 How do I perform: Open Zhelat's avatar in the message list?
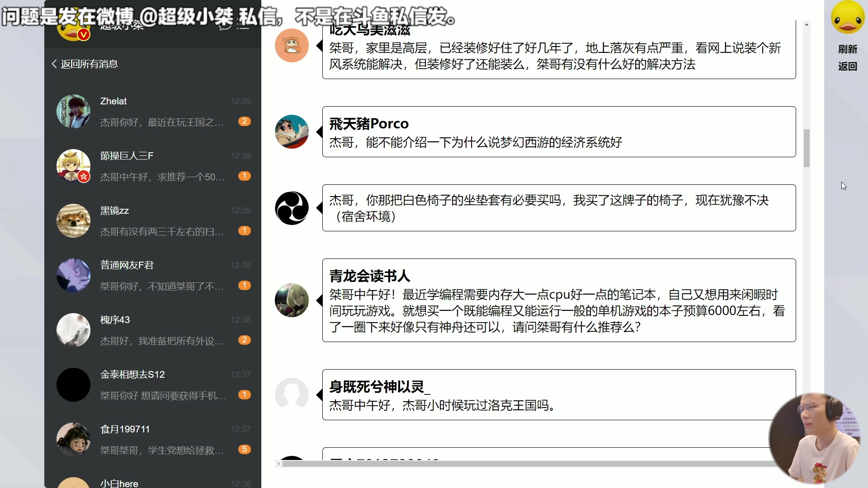(73, 111)
